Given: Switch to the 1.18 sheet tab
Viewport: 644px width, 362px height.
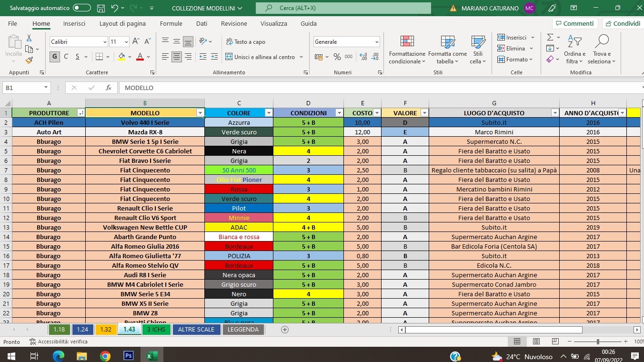Looking at the screenshot, I should (59, 330).
